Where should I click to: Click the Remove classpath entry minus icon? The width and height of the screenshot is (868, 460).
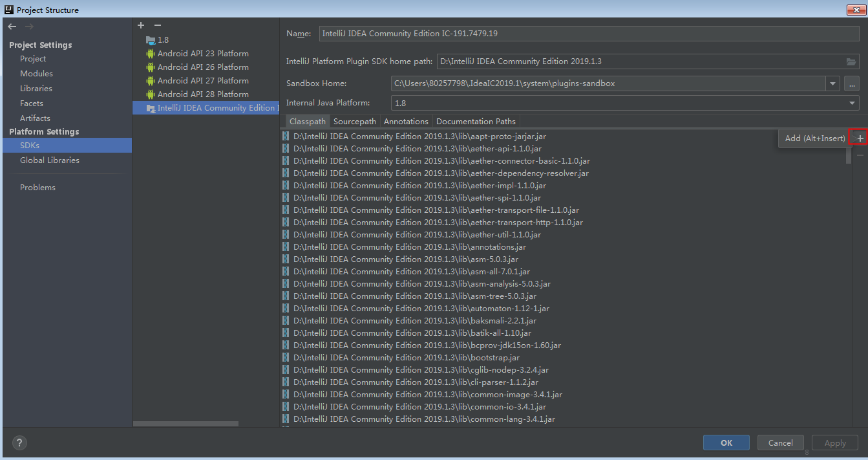point(860,155)
